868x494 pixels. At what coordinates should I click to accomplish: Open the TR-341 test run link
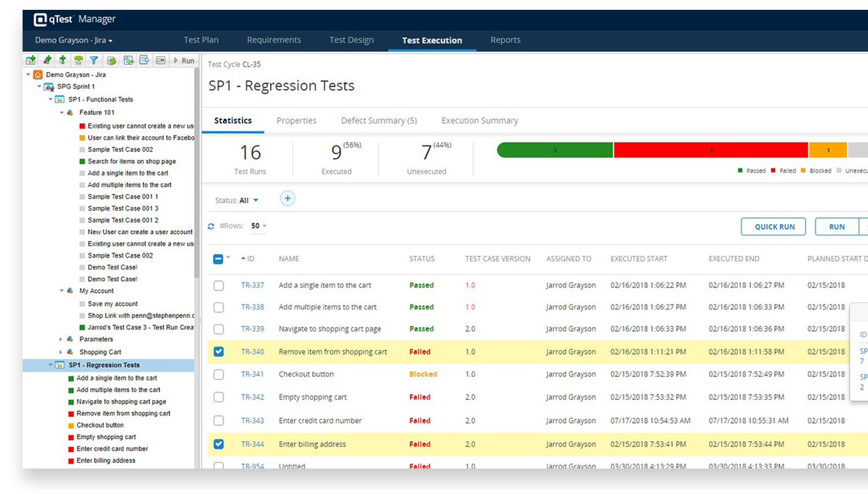pos(252,374)
